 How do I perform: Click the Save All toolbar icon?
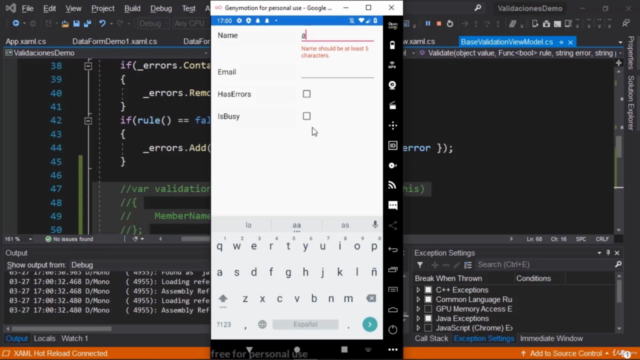(x=87, y=24)
